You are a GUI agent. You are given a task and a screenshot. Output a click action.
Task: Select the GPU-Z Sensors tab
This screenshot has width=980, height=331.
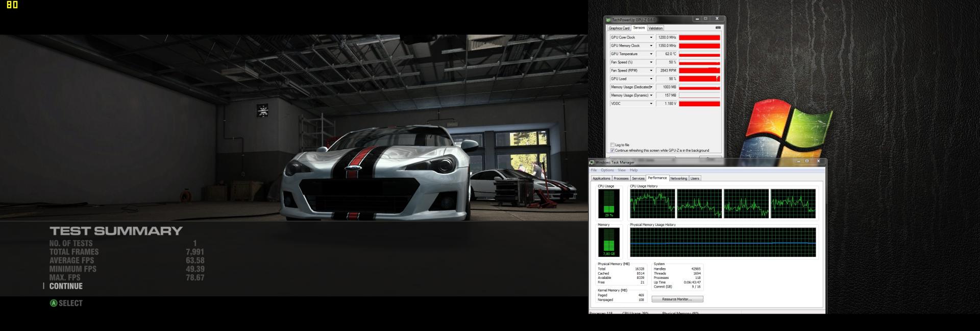pos(639,28)
